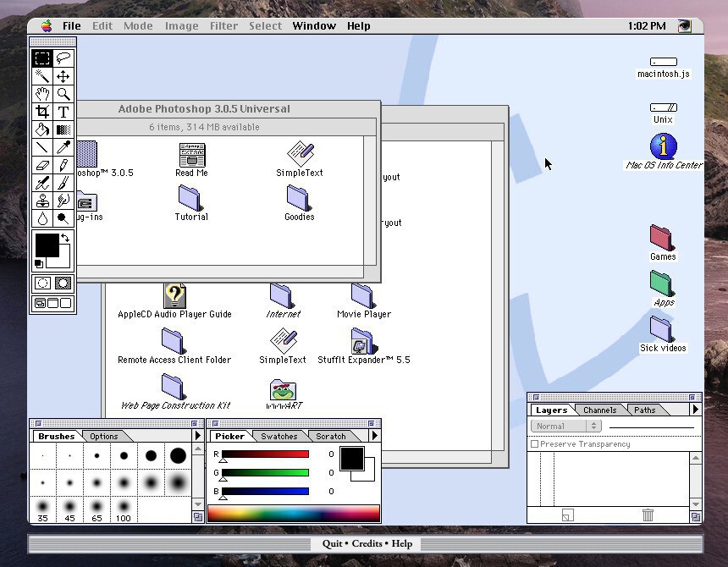
Task: Select the Eraser tool
Action: (42, 165)
